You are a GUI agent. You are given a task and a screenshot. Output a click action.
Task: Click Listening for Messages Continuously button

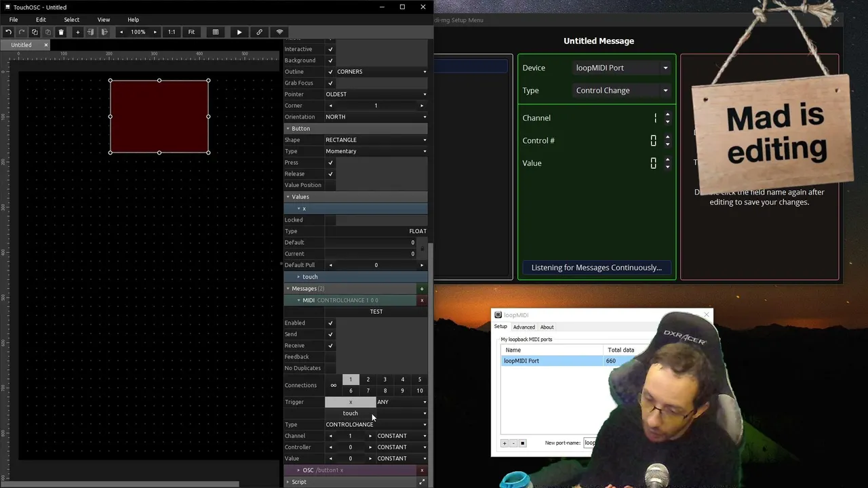pos(597,268)
